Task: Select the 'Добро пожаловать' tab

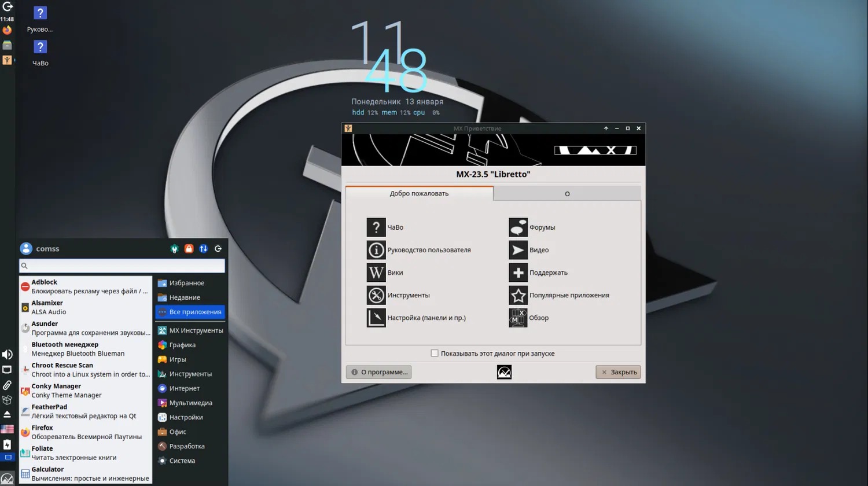Action: tap(419, 194)
